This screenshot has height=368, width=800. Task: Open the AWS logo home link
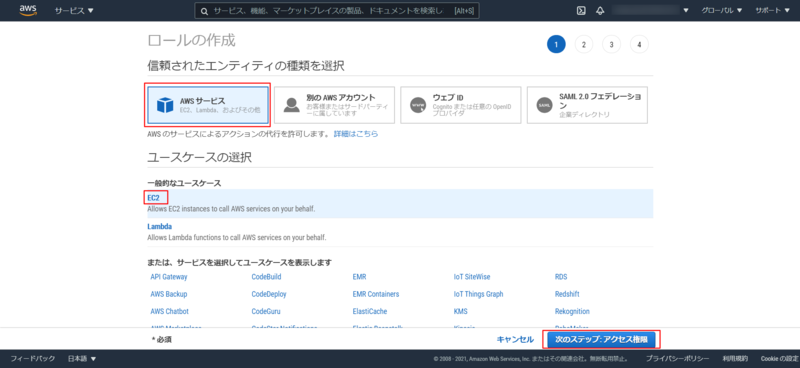pos(28,10)
